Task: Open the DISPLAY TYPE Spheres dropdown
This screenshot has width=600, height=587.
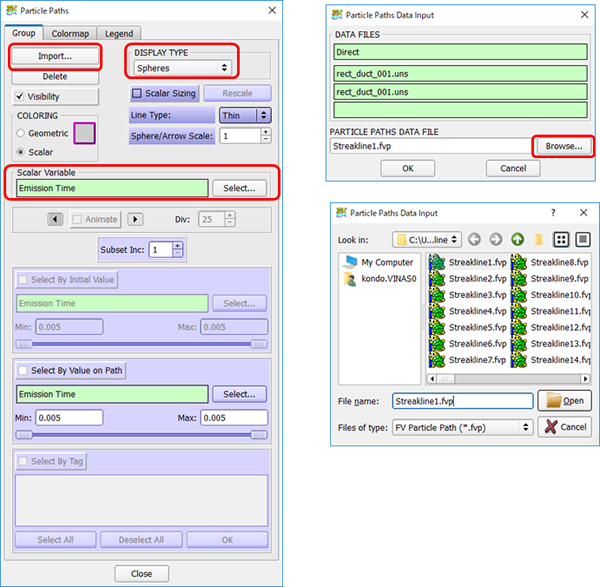Action: (x=183, y=68)
